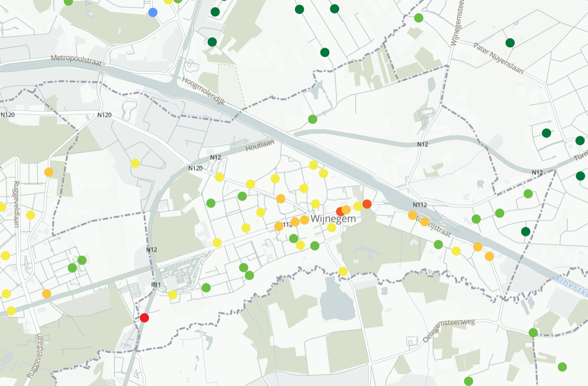Click orange-red dot left of canal-side N112 label

(x=367, y=204)
